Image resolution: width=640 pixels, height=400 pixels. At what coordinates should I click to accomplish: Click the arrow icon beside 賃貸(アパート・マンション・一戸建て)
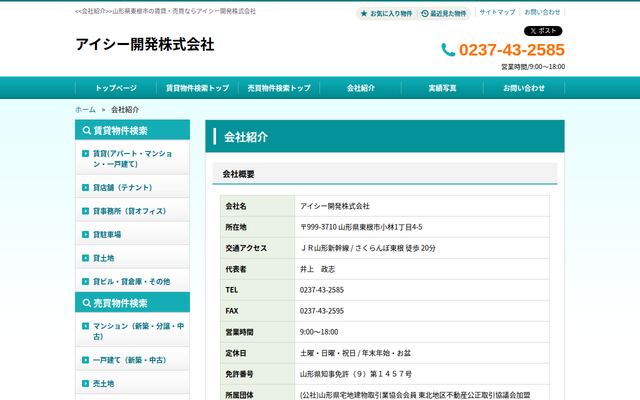pyautogui.click(x=85, y=153)
